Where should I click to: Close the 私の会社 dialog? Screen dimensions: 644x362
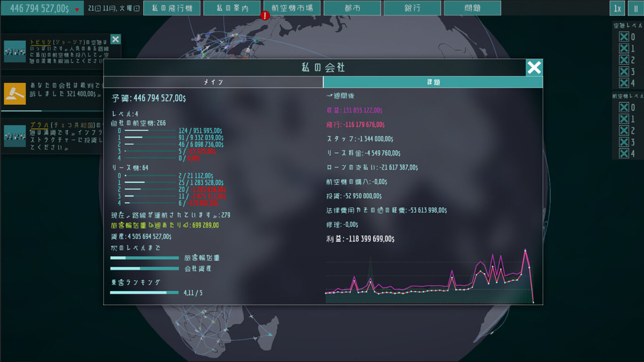tap(534, 68)
